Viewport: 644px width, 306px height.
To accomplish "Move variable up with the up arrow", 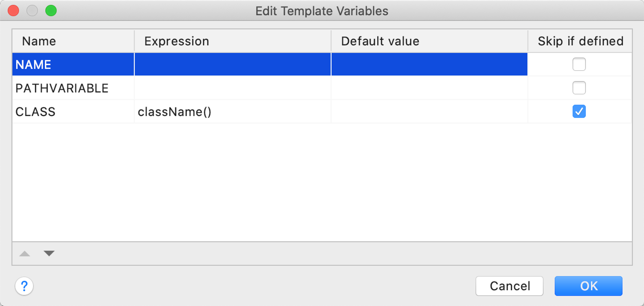I will 25,253.
